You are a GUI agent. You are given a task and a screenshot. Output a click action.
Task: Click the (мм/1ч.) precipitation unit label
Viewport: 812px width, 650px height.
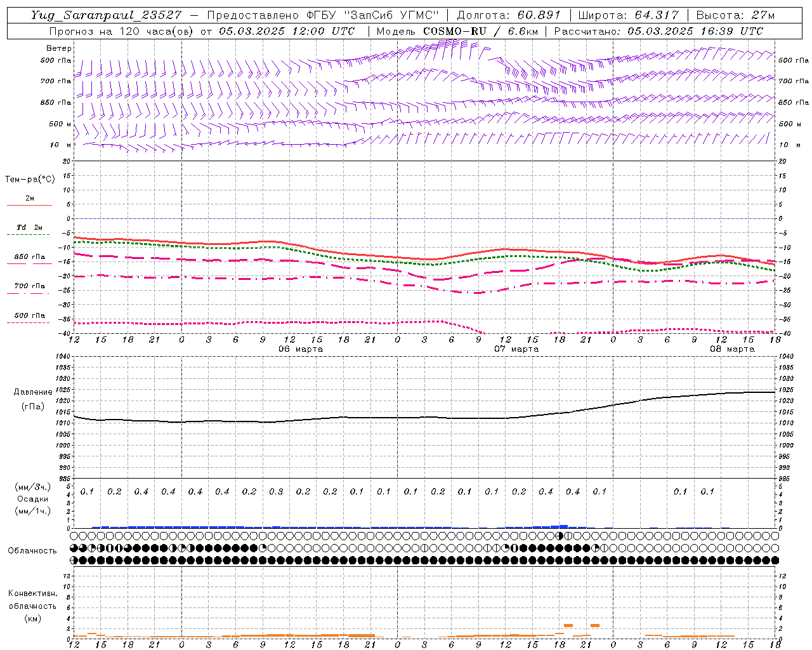(x=33, y=511)
